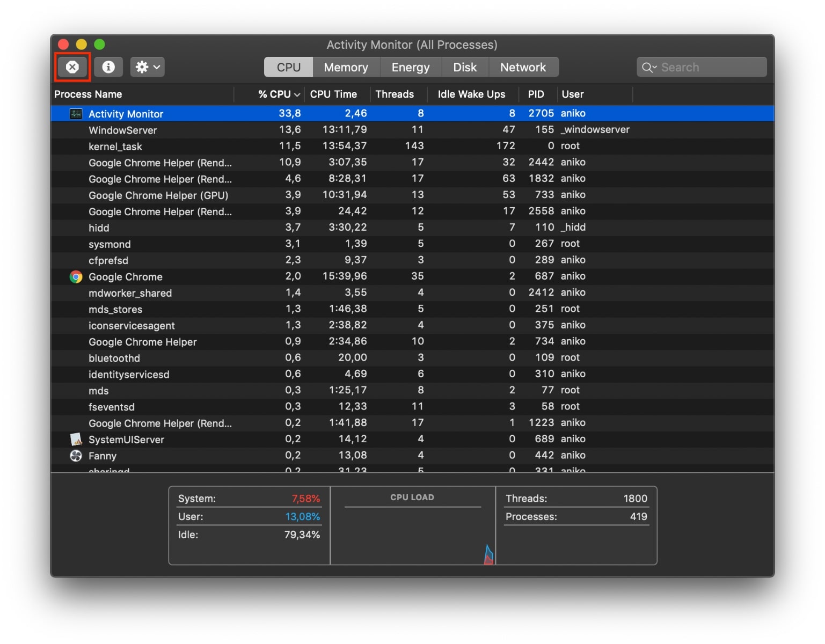This screenshot has height=644, width=825.
Task: Switch to the Memory tab
Action: tap(346, 67)
